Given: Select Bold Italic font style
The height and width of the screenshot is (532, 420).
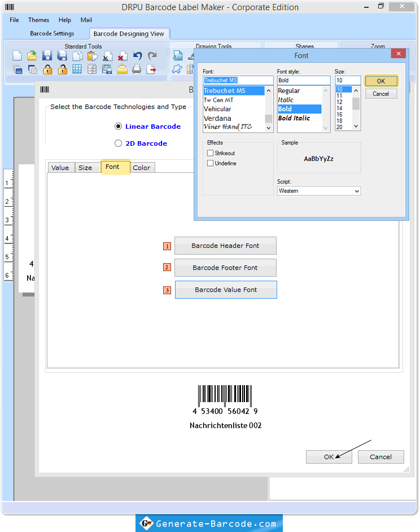Looking at the screenshot, I should coord(299,118).
